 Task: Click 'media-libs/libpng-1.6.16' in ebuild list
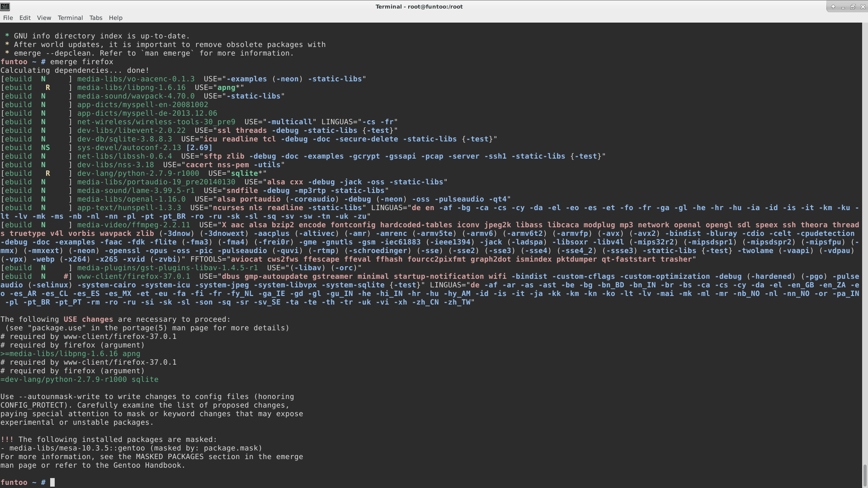[x=132, y=88]
